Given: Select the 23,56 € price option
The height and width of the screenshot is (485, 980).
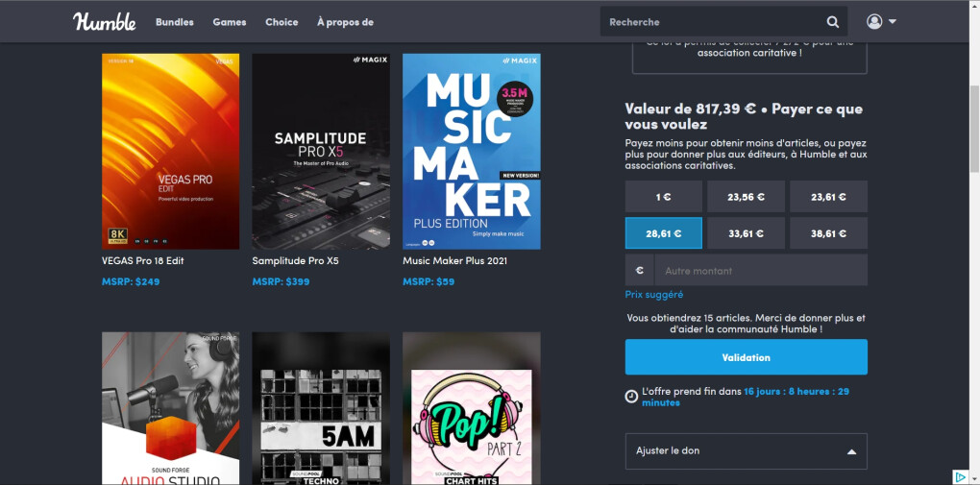Looking at the screenshot, I should 746,197.
